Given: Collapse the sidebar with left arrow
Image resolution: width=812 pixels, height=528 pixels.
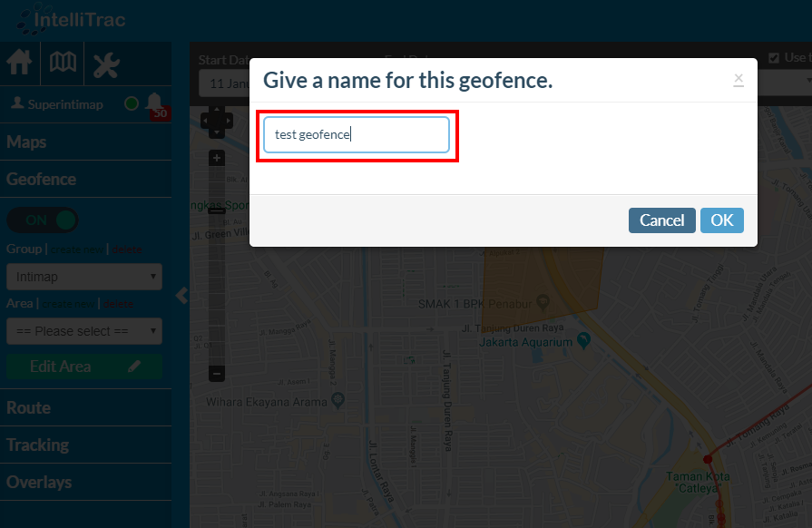Looking at the screenshot, I should coord(181,296).
